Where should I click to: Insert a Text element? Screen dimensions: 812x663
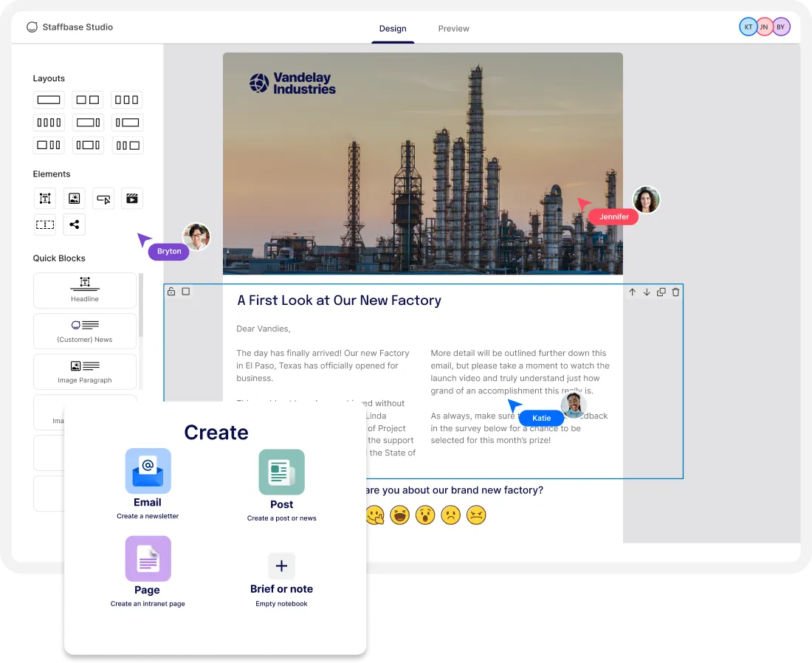pos(45,198)
